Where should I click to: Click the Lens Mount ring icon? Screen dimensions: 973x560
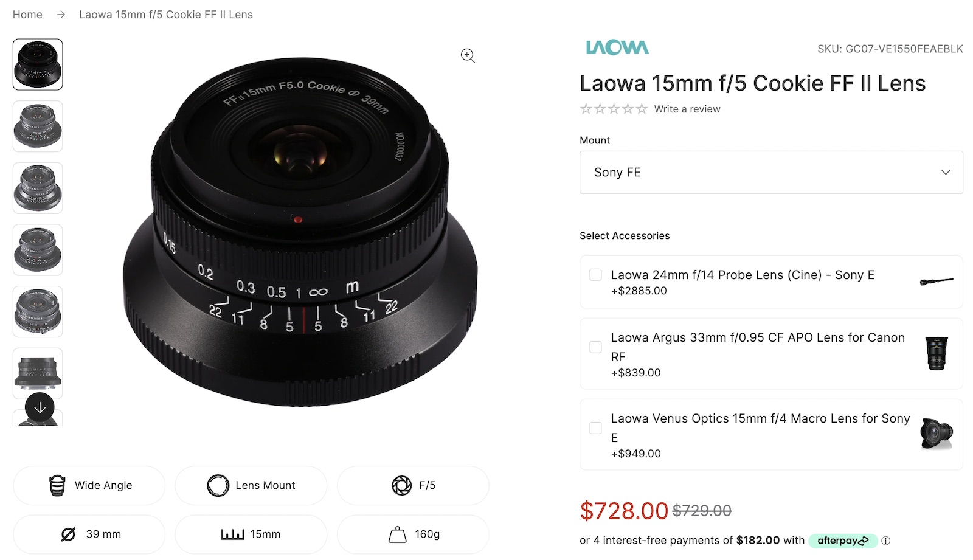coord(218,485)
